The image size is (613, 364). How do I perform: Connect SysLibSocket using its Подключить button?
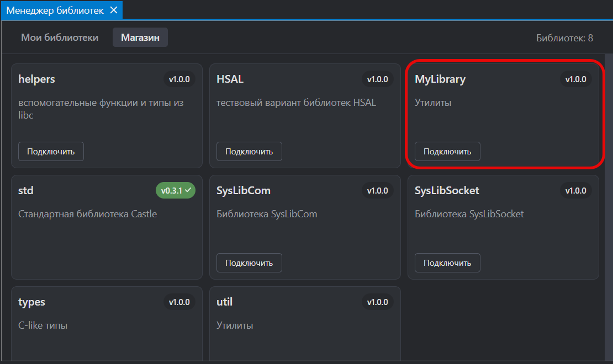[447, 263]
